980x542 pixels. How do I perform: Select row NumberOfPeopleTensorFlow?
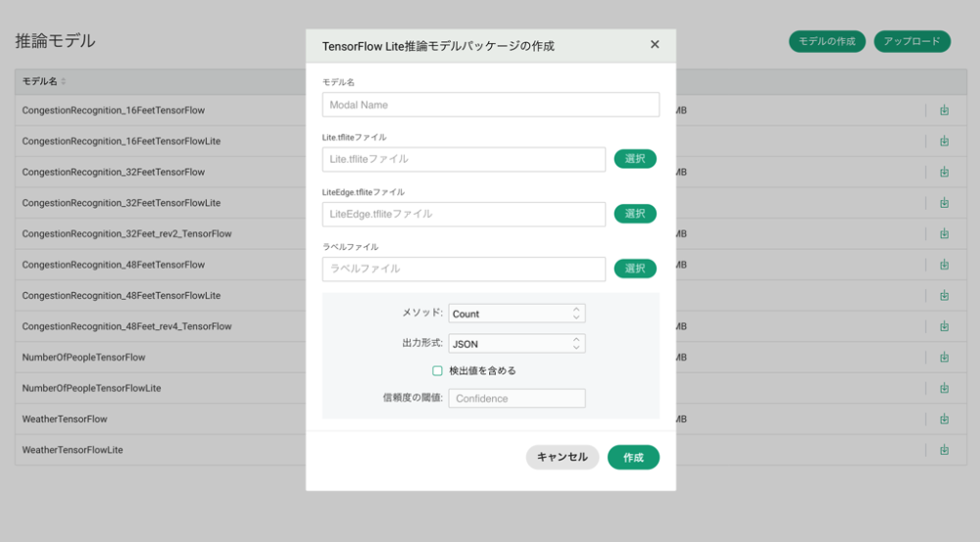(491, 357)
